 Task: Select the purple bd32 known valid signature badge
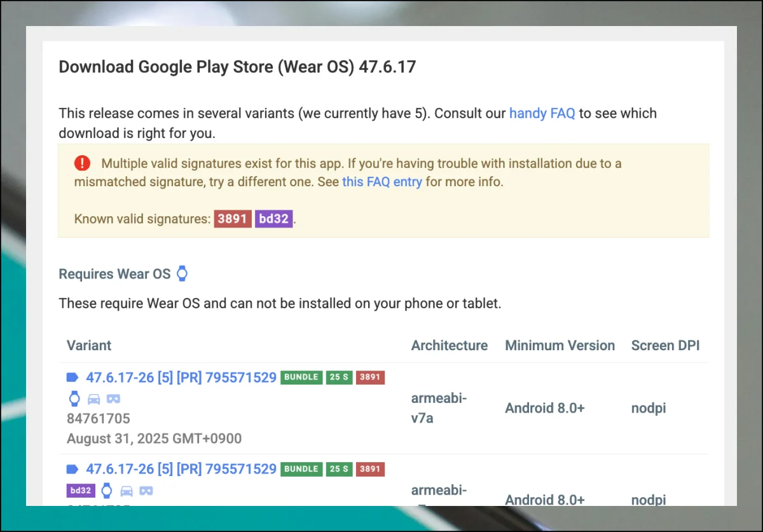(x=274, y=219)
